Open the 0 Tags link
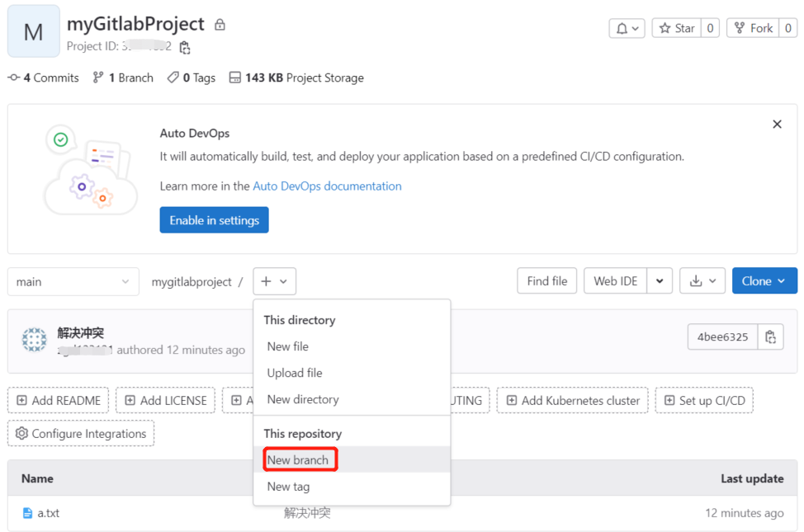 coord(192,78)
